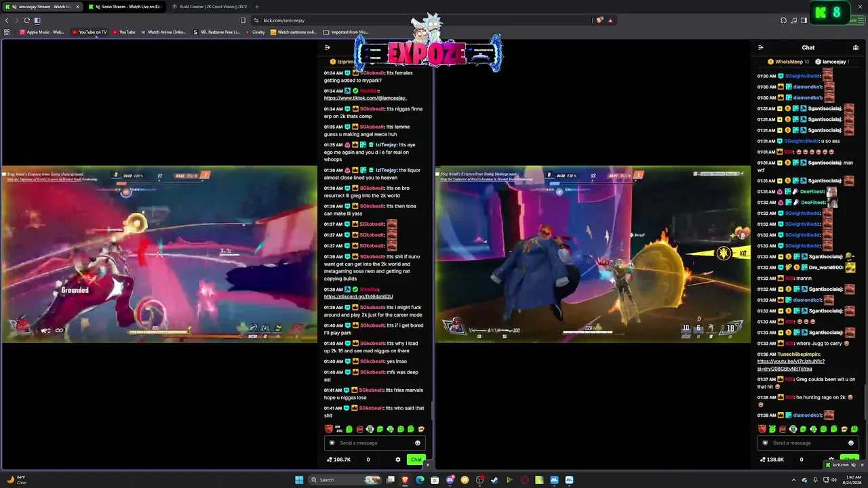Click the left gameplay stream video
Screen dimensions: 868x488
tap(159, 254)
